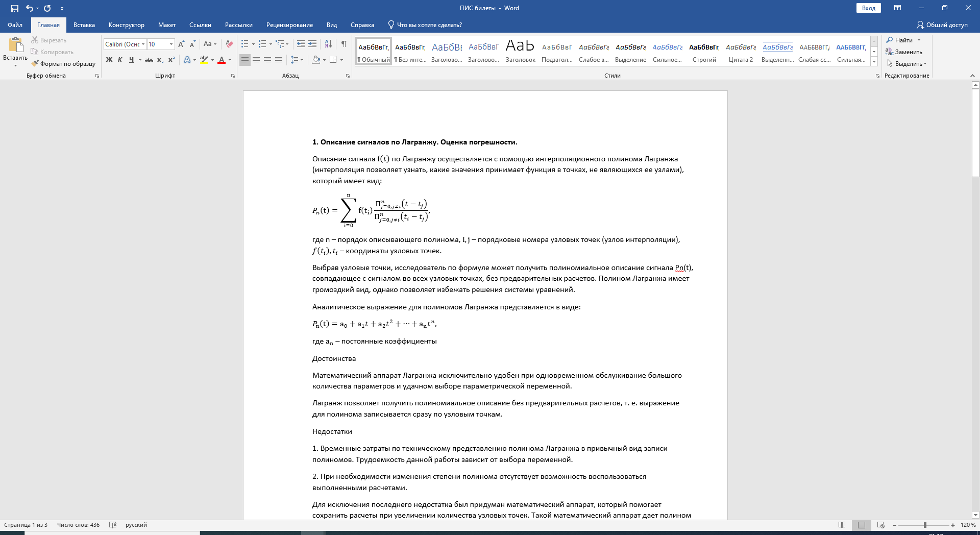Click the Вход sign-in button
Image resolution: width=980 pixels, height=535 pixels.
click(869, 8)
